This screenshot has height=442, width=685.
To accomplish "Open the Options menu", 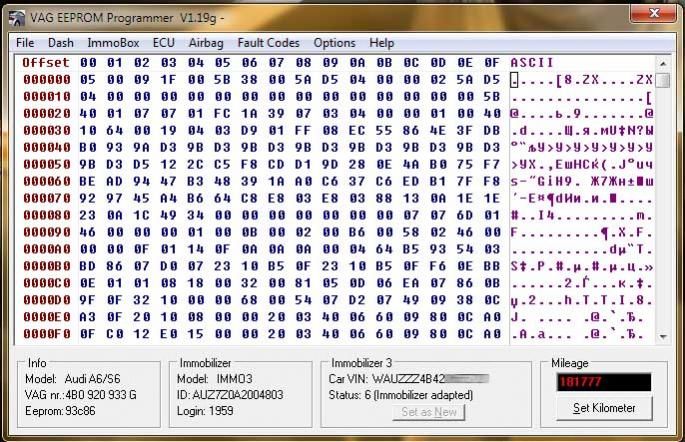I will pyautogui.click(x=334, y=43).
